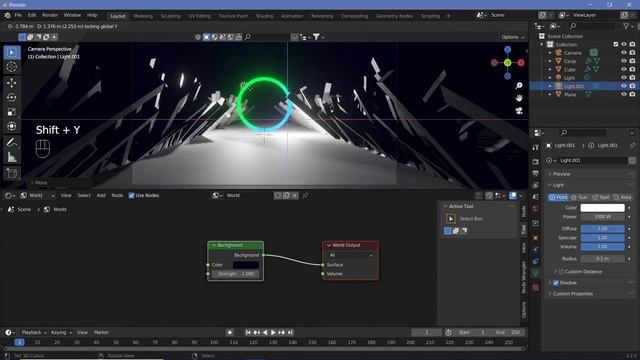Click the pin icon in node editor header

[305, 196]
